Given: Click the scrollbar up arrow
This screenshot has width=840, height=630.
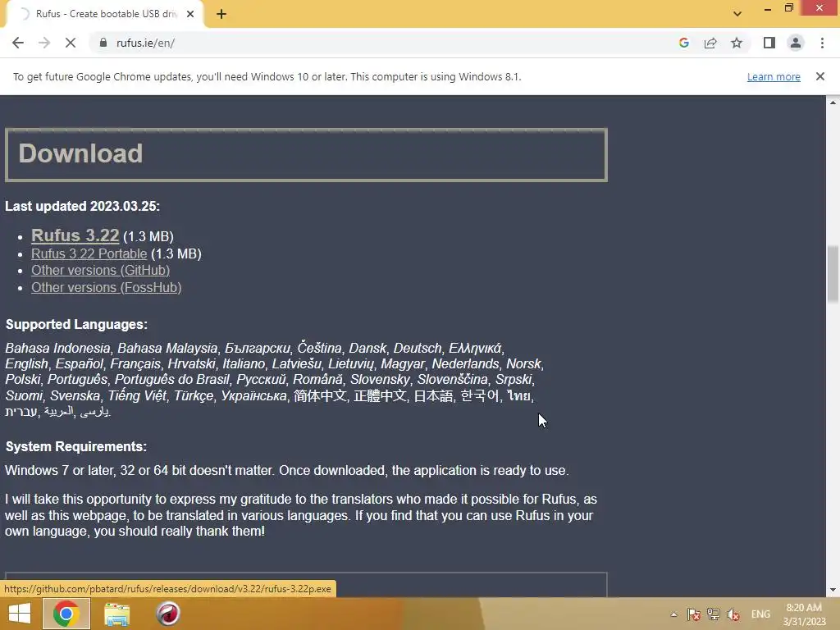Looking at the screenshot, I should coord(833,102).
